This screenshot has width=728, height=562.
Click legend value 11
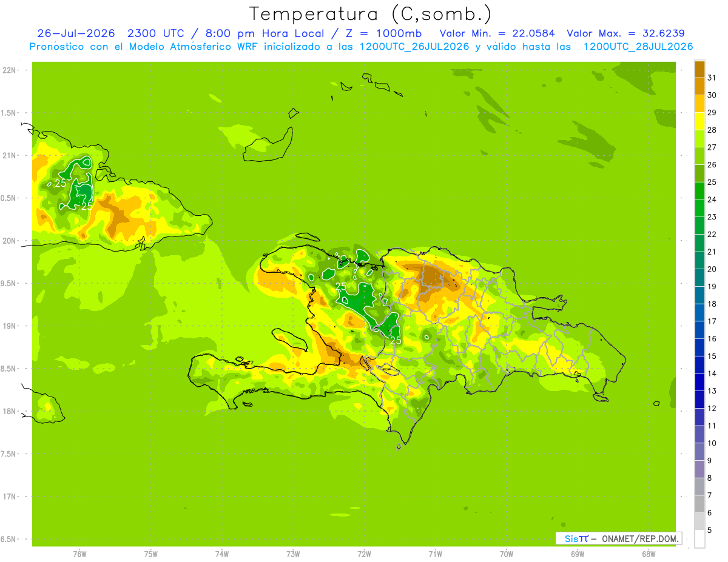click(712, 426)
